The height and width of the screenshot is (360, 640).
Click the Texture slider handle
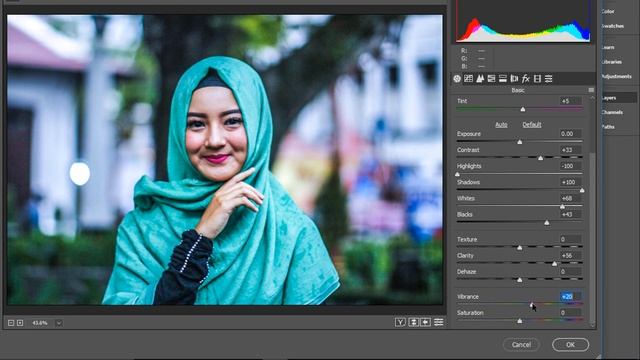520,247
